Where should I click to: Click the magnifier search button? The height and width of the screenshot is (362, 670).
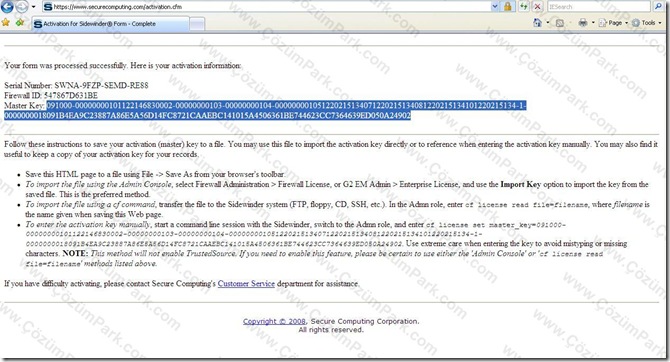pos(658,7)
